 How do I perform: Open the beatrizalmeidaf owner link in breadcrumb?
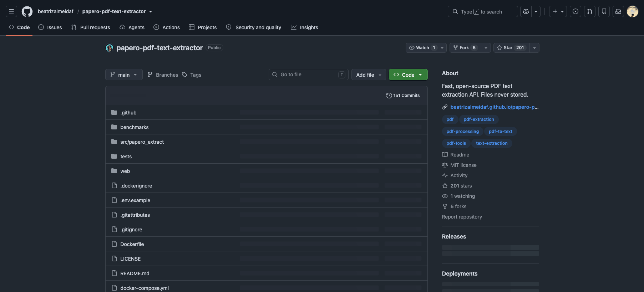(x=56, y=11)
